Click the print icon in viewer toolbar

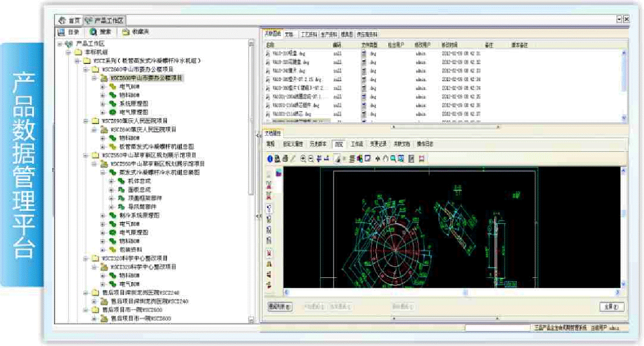point(285,159)
